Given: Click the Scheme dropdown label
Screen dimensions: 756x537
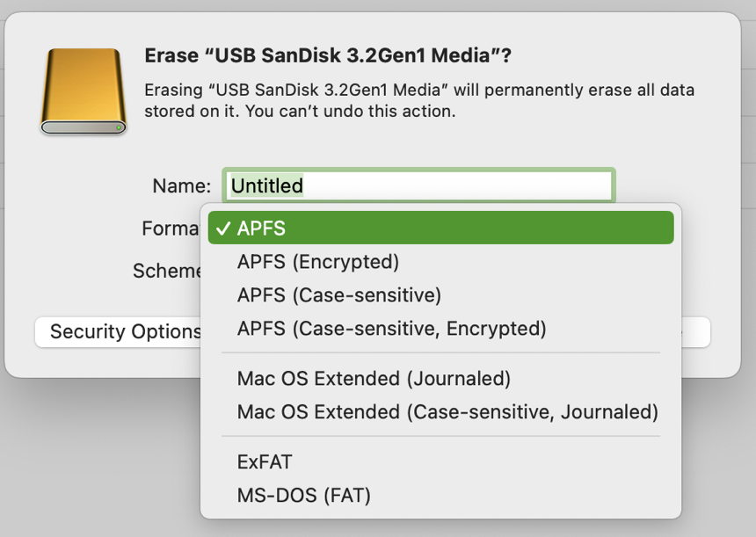Looking at the screenshot, I should click(x=167, y=271).
